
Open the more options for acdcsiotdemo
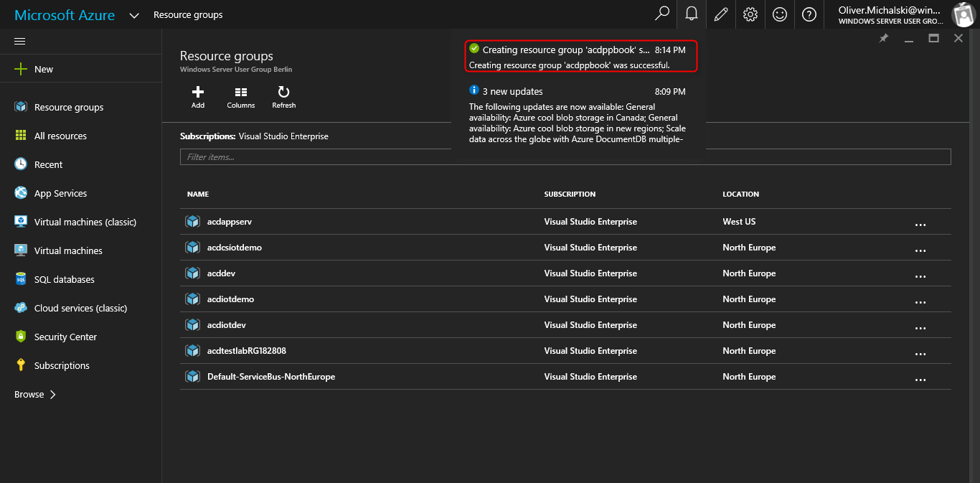[920, 250]
